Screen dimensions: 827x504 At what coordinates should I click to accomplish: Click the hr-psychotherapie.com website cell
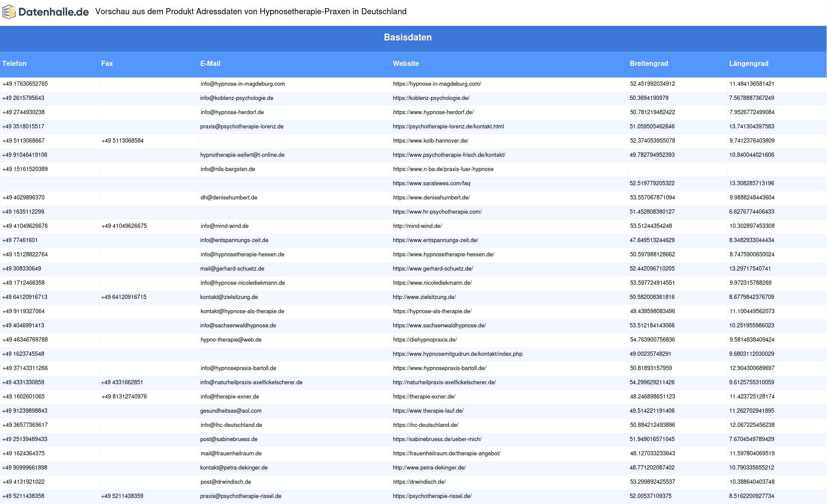click(437, 212)
